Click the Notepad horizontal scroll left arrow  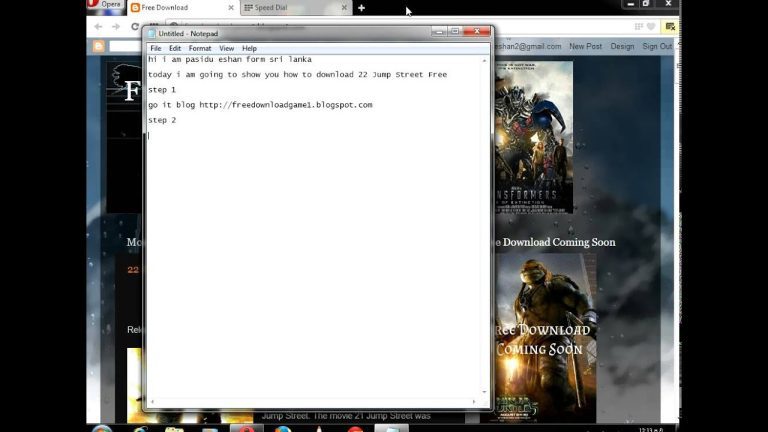pyautogui.click(x=152, y=402)
